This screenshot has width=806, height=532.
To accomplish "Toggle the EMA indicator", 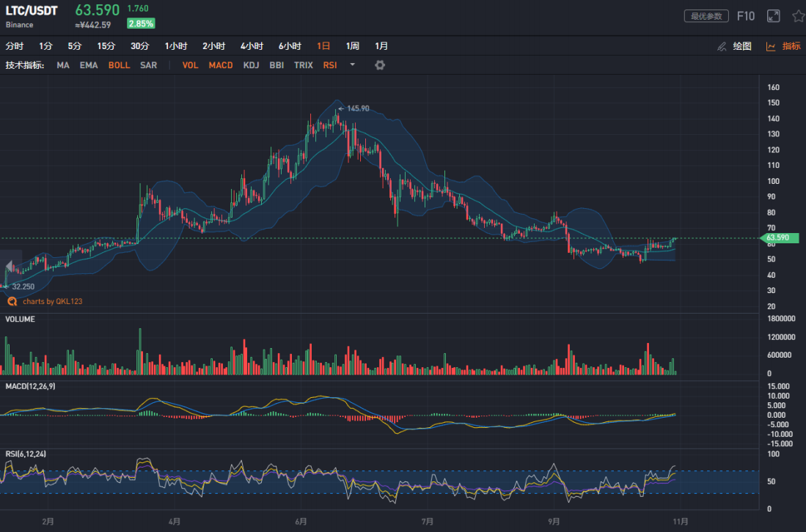I will (x=89, y=65).
